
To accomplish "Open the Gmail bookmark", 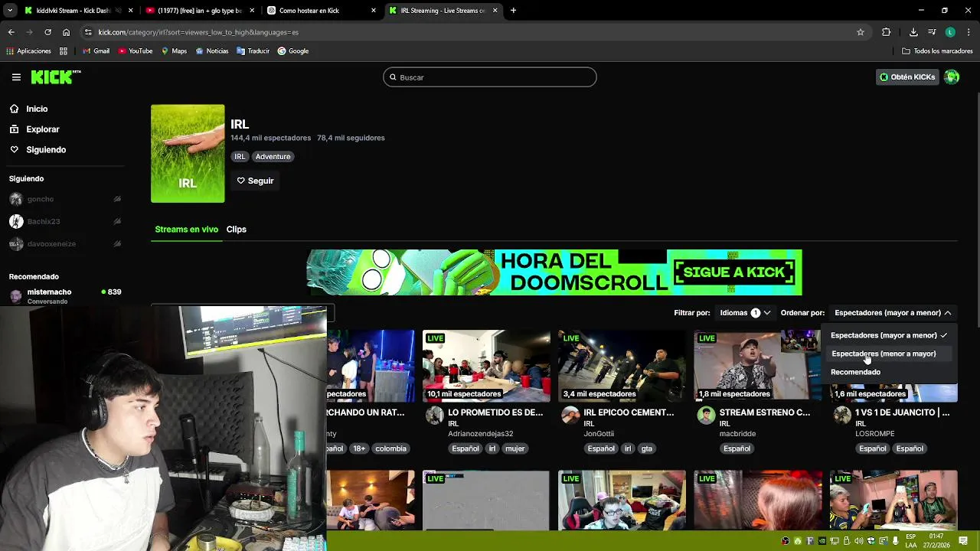I will [x=96, y=51].
